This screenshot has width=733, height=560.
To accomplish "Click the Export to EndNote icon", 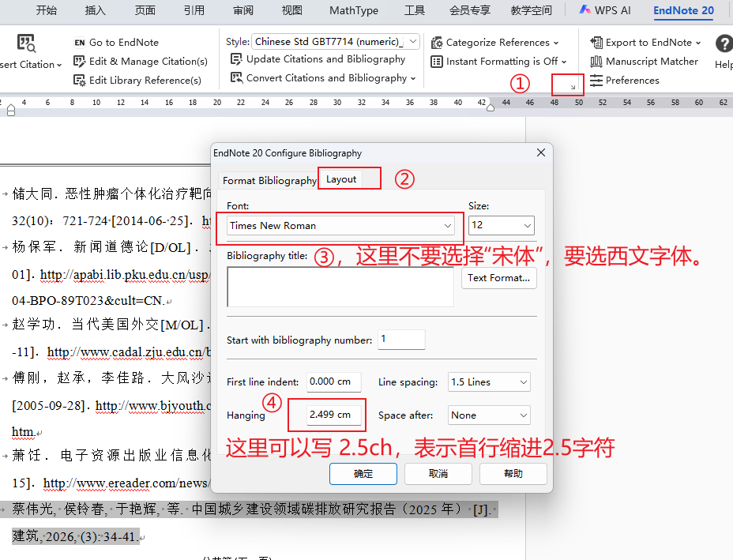I will [596, 43].
